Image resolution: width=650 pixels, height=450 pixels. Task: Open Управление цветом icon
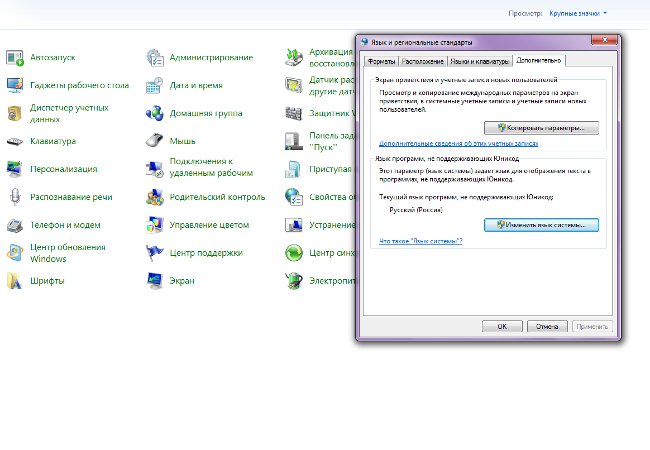[155, 225]
